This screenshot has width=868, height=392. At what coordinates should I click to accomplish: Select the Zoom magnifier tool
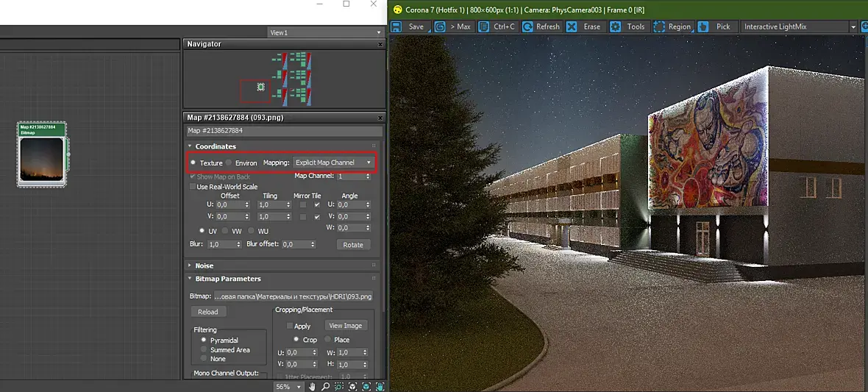coord(325,386)
